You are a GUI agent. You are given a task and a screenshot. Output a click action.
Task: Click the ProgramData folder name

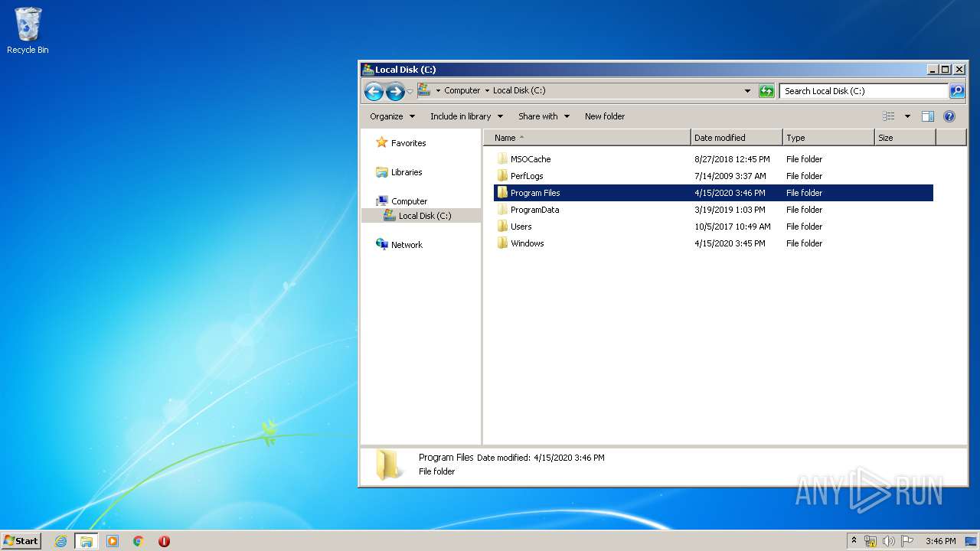(x=535, y=210)
